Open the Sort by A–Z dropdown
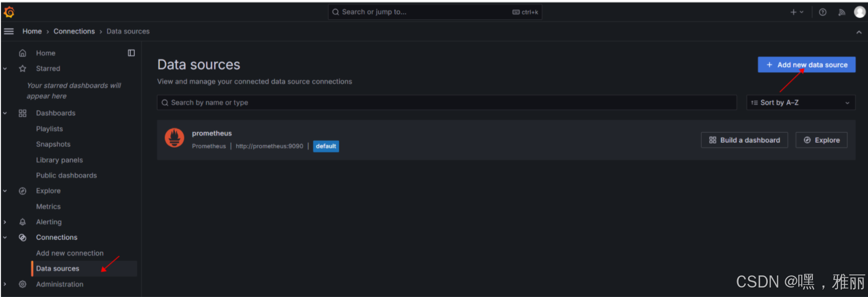The height and width of the screenshot is (297, 868). tap(801, 103)
